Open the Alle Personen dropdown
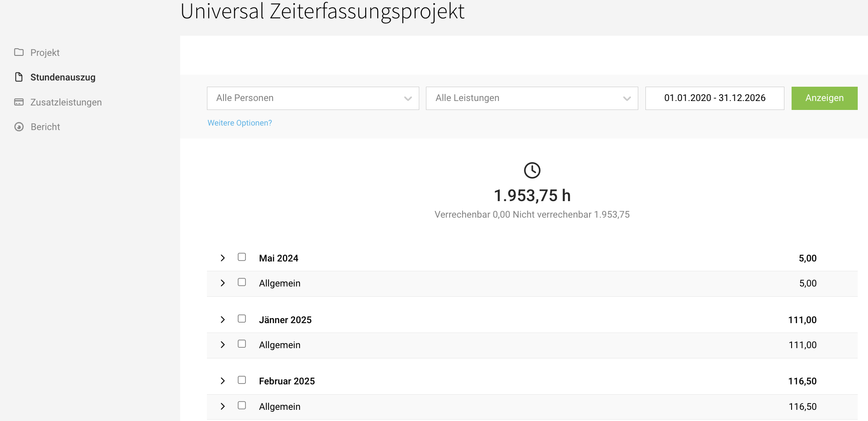Viewport: 868px width, 421px height. [313, 98]
